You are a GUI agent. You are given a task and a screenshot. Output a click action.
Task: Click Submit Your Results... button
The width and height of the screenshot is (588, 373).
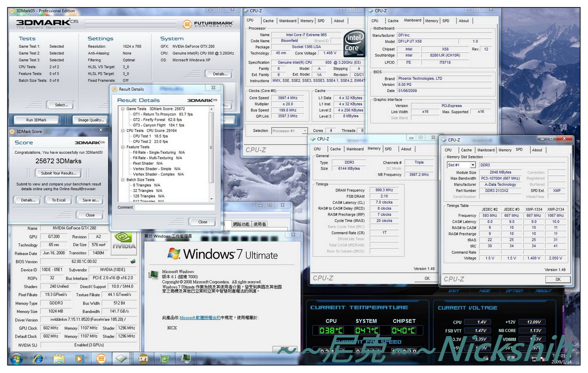tap(58, 173)
